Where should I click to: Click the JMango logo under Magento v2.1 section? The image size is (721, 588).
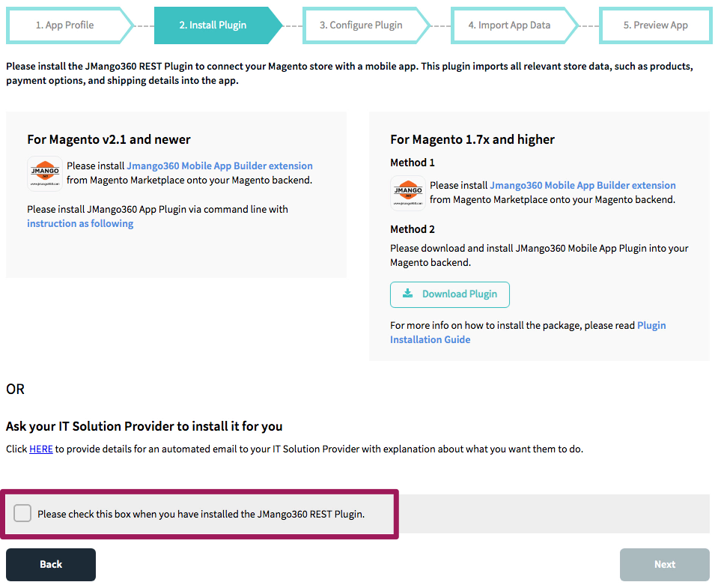click(45, 174)
